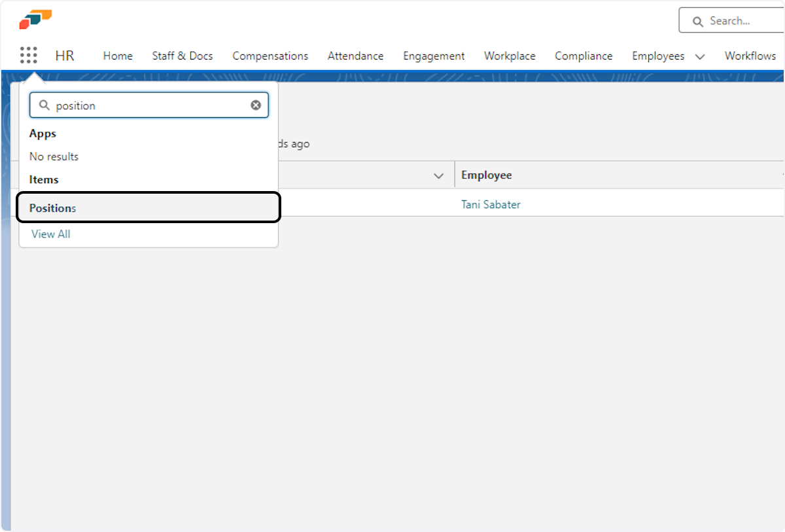785x532 pixels.
Task: Go to the Home tab
Action: point(118,56)
